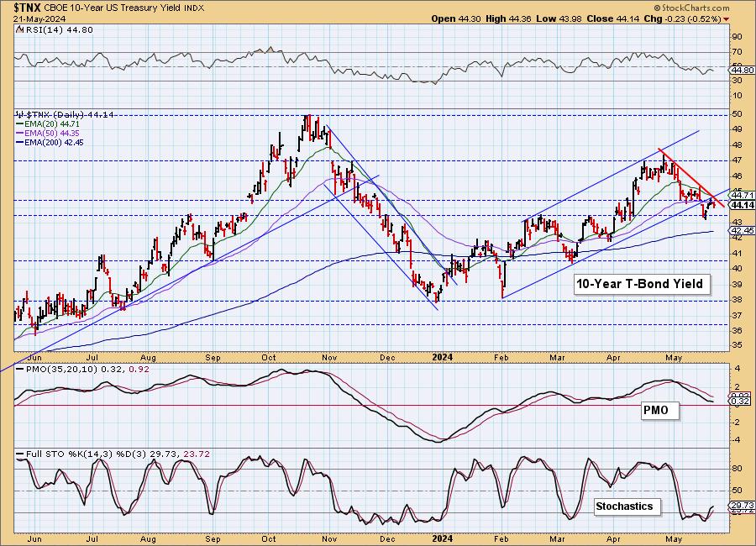Image resolution: width=756 pixels, height=546 pixels.
Task: Click the 41 level on price axis
Action: click(738, 253)
